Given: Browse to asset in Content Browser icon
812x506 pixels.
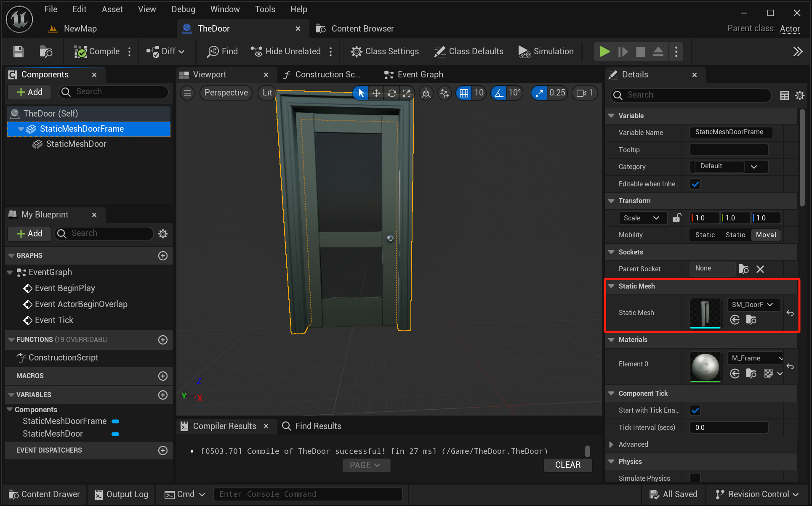Looking at the screenshot, I should [45, 51].
